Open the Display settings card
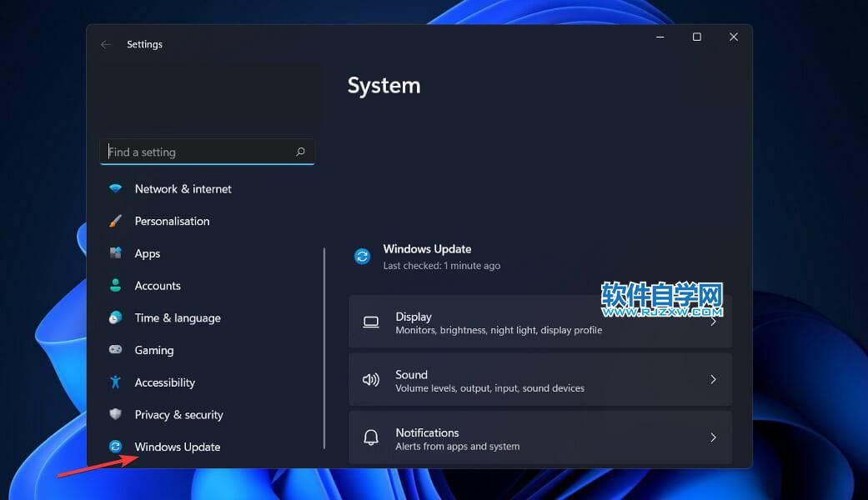 [540, 322]
